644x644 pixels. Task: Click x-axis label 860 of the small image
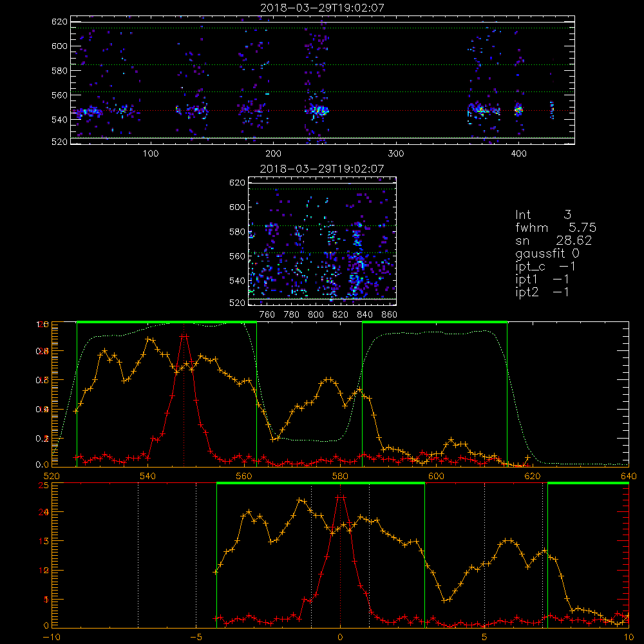click(x=390, y=315)
